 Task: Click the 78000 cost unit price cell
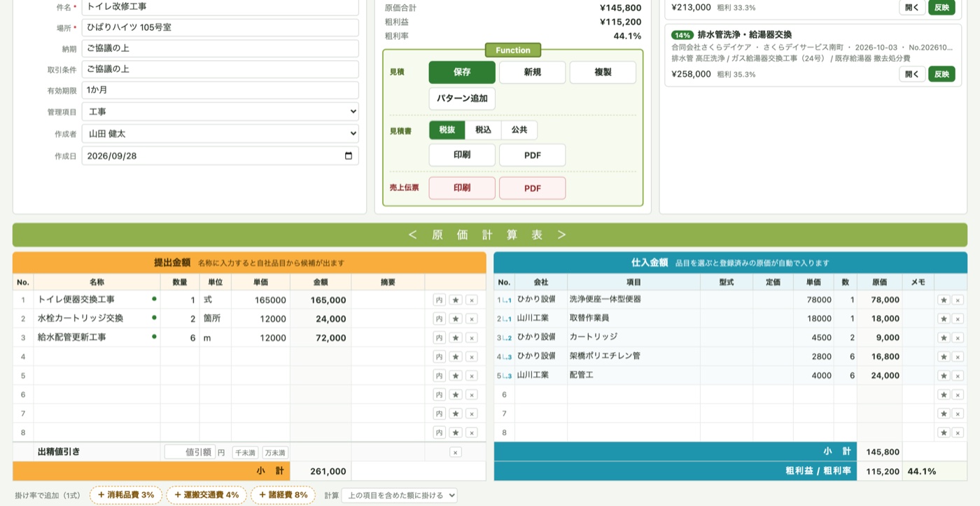tap(813, 300)
